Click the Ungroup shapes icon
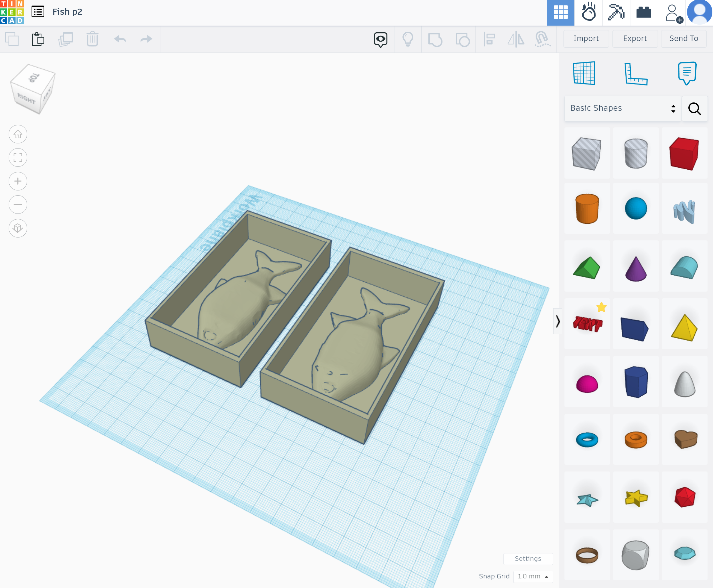The height and width of the screenshot is (588, 713). [462, 39]
